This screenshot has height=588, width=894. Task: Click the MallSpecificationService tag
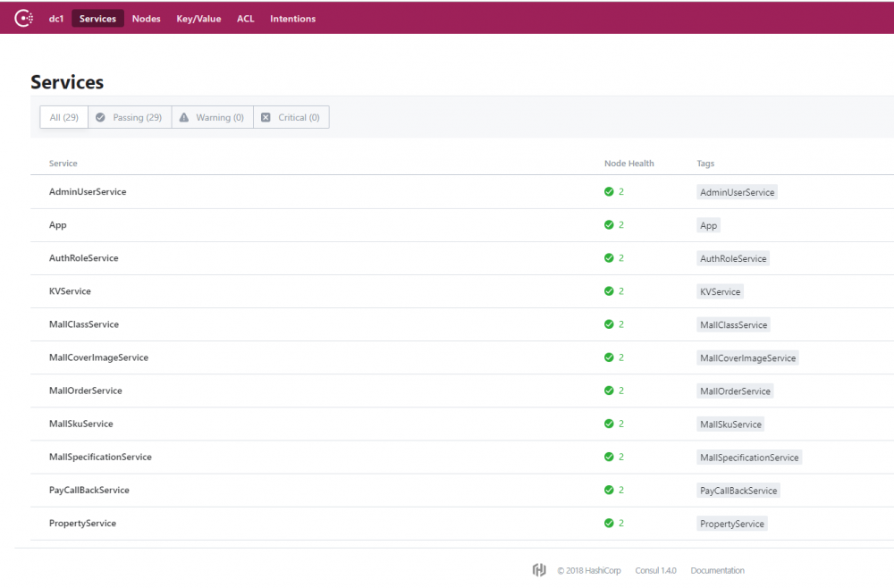pyautogui.click(x=749, y=457)
